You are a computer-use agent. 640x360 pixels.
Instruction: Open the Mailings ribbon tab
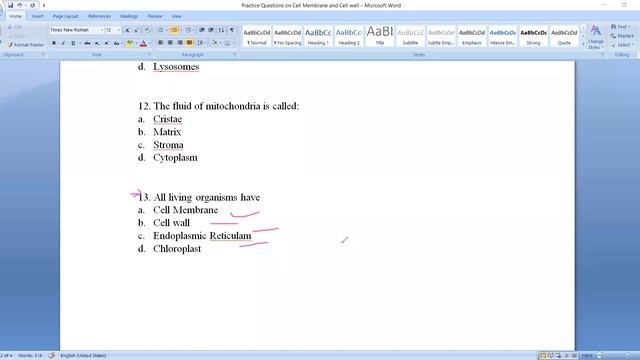tap(129, 16)
